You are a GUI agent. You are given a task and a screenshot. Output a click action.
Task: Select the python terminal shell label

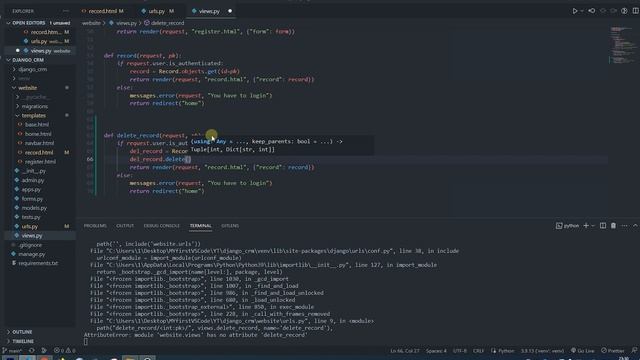point(568,226)
